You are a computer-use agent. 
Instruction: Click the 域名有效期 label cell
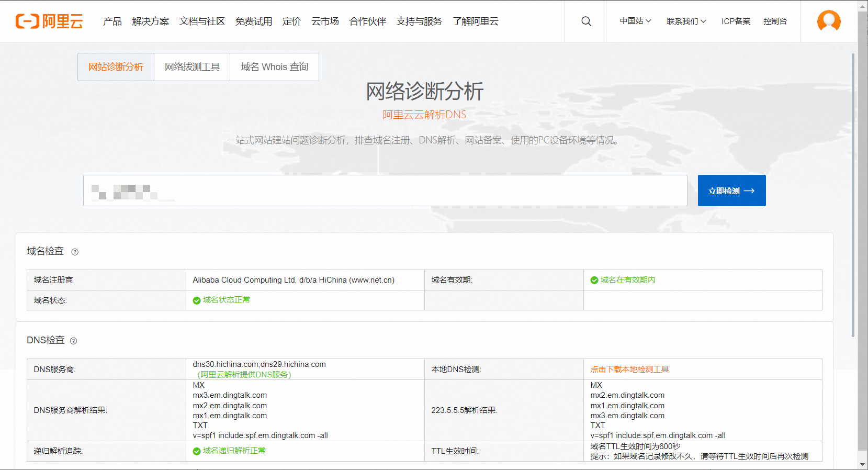pos(504,280)
